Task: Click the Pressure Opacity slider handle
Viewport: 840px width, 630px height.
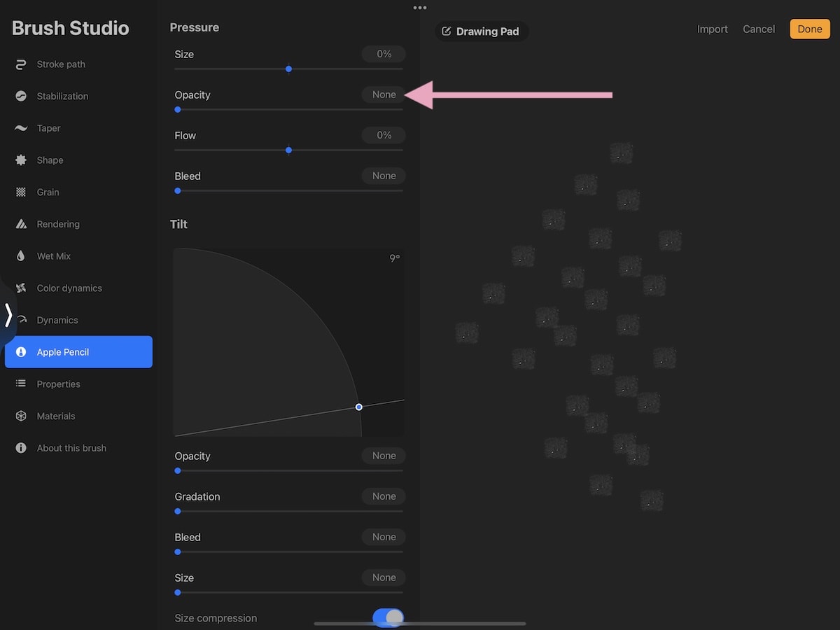Action: coord(178,110)
